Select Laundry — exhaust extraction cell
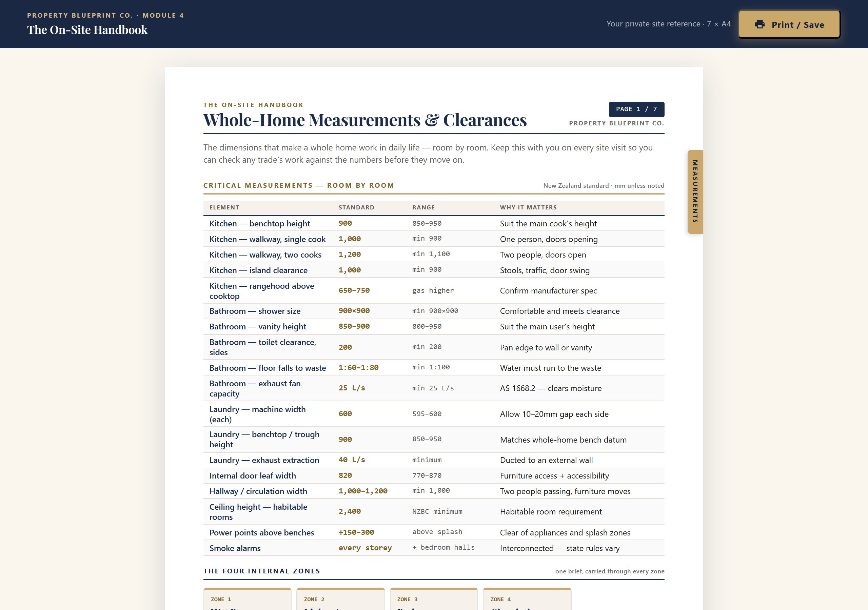 (x=264, y=460)
